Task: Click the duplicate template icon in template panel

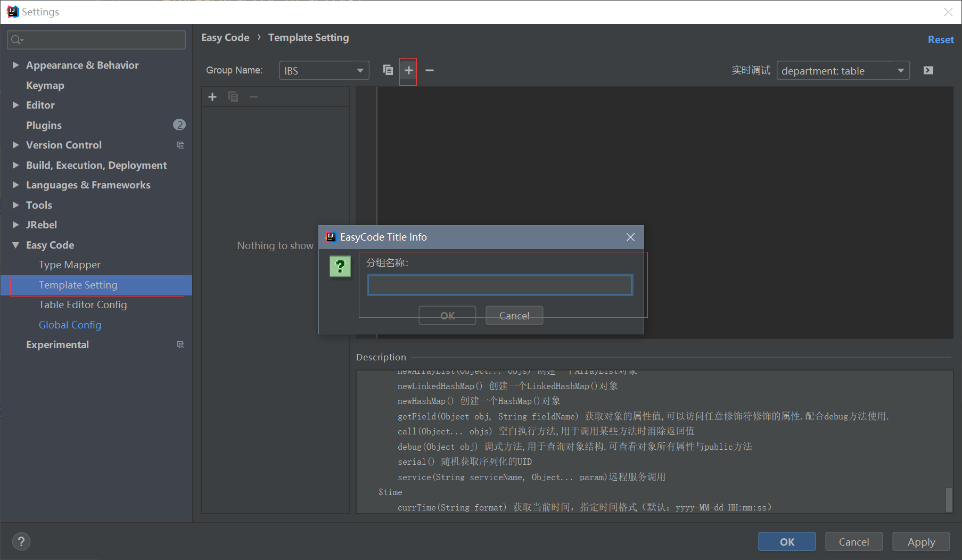Action: [233, 96]
